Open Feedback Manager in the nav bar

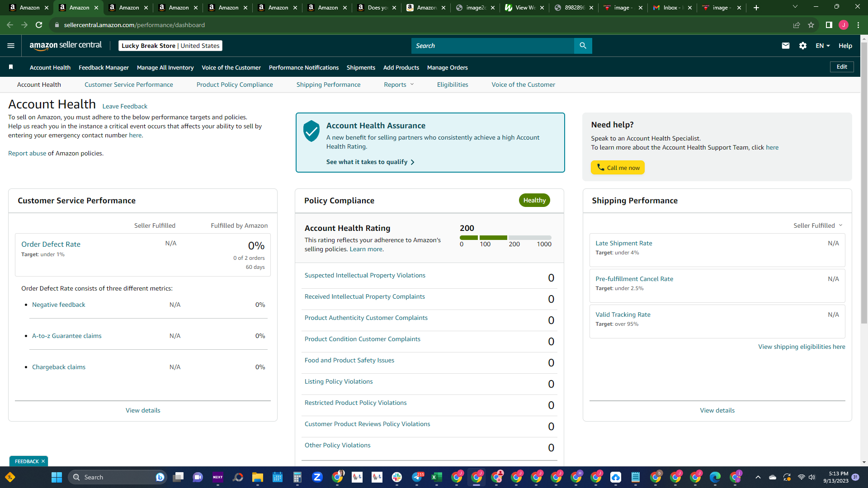pos(104,67)
